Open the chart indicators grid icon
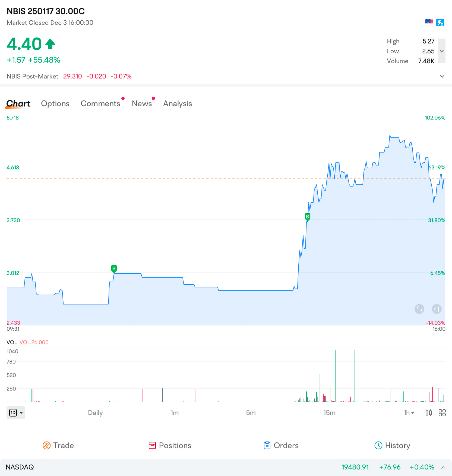Screen dimensions: 452x476 442,413
